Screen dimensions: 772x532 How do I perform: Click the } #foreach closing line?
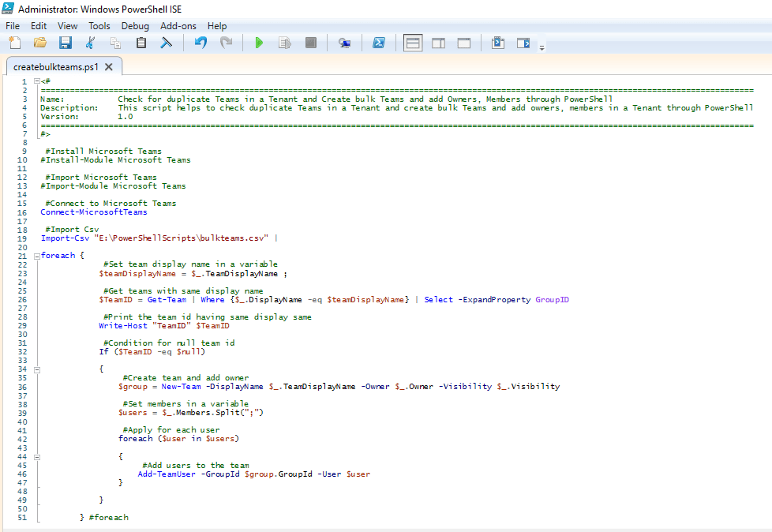pyautogui.click(x=104, y=518)
